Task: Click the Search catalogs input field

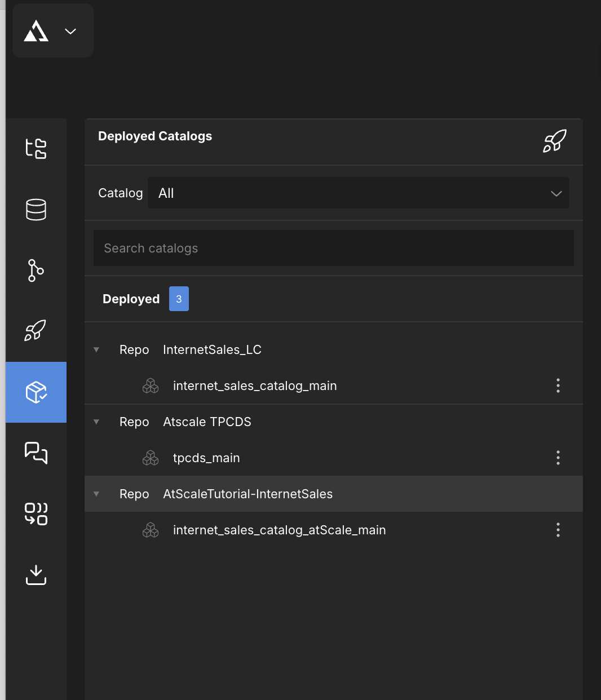Action: point(333,248)
